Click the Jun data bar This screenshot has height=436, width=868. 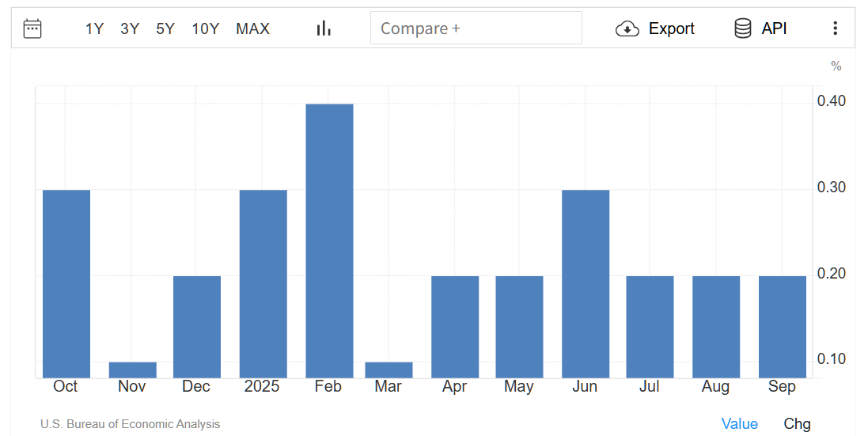[586, 283]
